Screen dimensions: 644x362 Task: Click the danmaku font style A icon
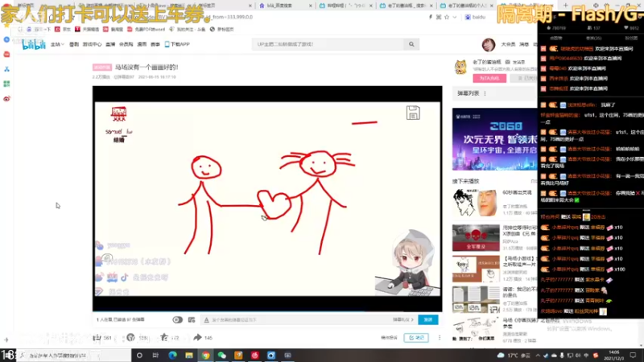(x=206, y=319)
